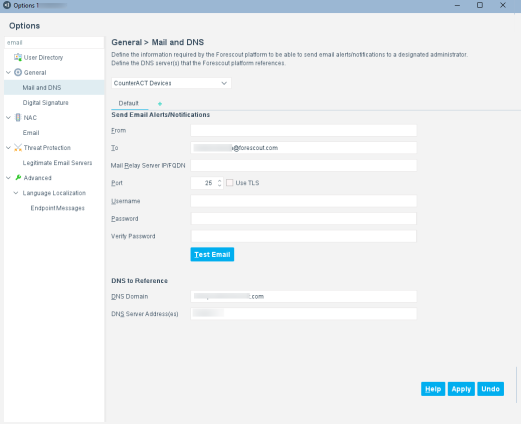Click the 'Send Email Alerts/Notifications' heading
The image size is (521, 424).
(x=161, y=115)
